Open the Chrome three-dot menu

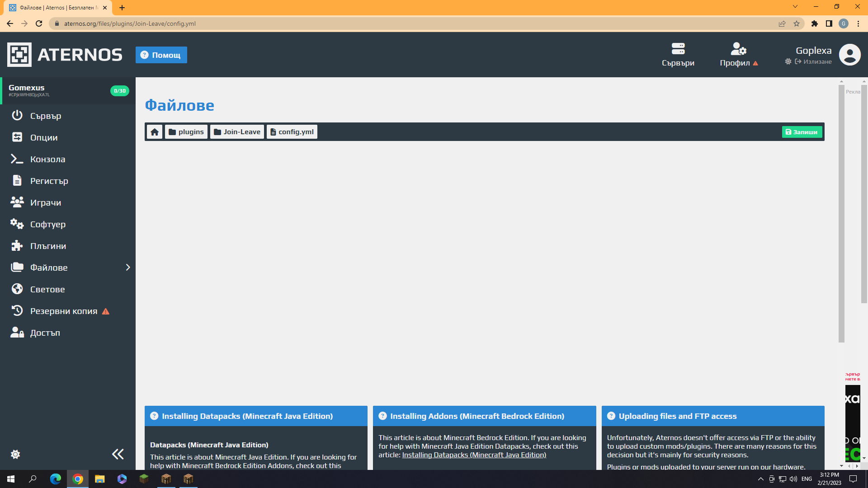coord(858,23)
